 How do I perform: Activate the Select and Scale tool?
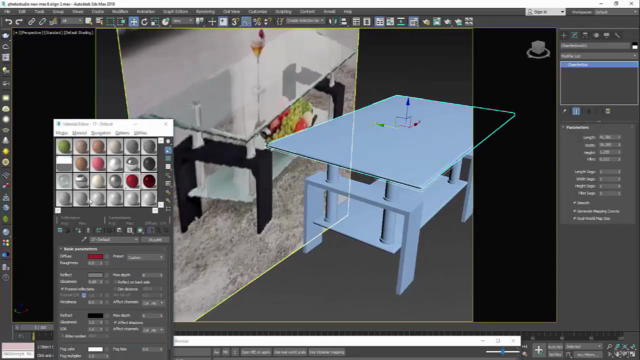pos(155,22)
